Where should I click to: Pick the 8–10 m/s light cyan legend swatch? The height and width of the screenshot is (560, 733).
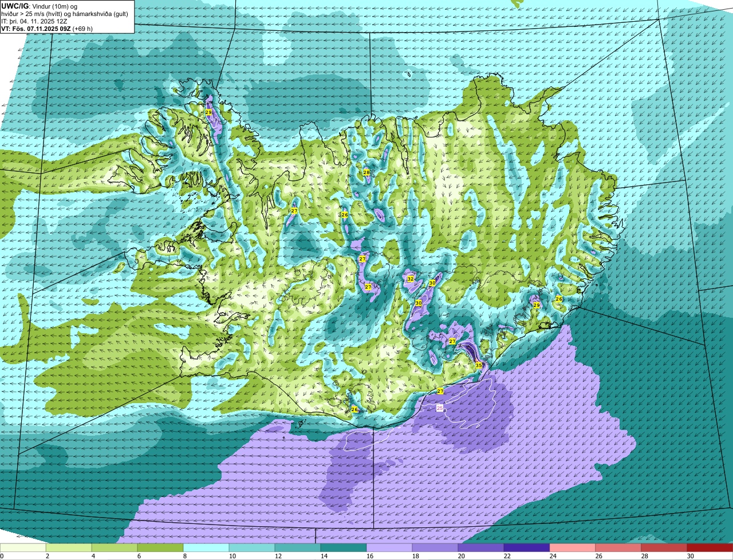coord(206,547)
